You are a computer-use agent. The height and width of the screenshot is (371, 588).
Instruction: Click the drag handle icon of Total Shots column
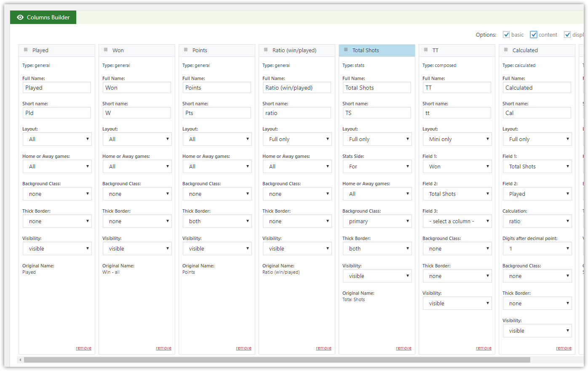[x=346, y=50]
